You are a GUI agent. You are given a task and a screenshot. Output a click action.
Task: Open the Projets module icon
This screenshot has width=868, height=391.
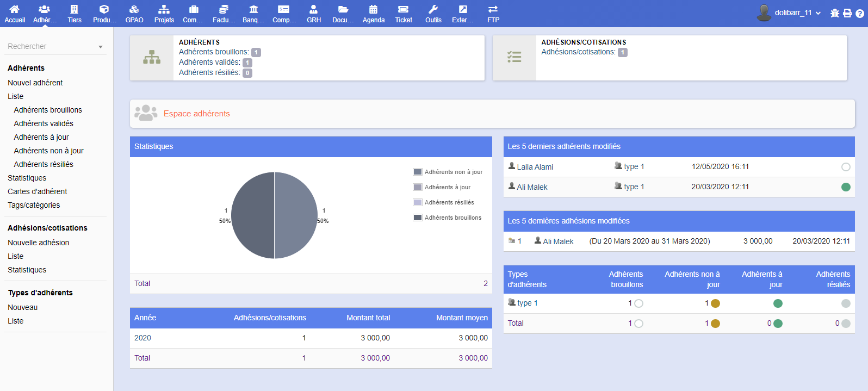coord(164,9)
